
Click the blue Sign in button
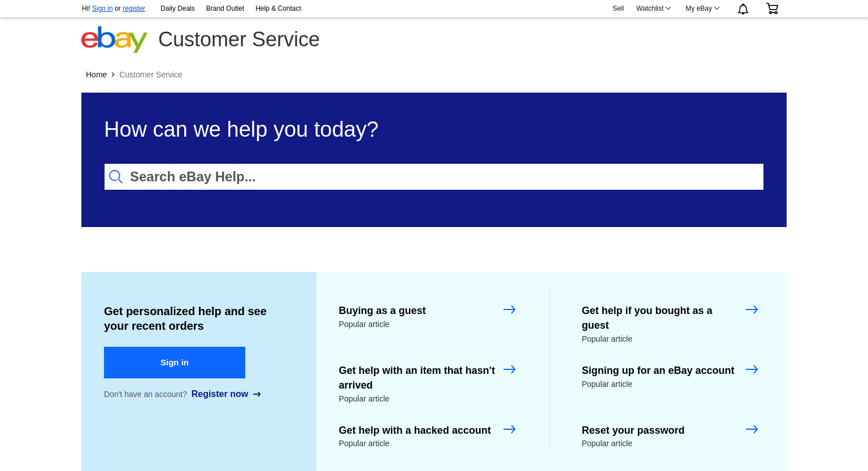tap(175, 363)
